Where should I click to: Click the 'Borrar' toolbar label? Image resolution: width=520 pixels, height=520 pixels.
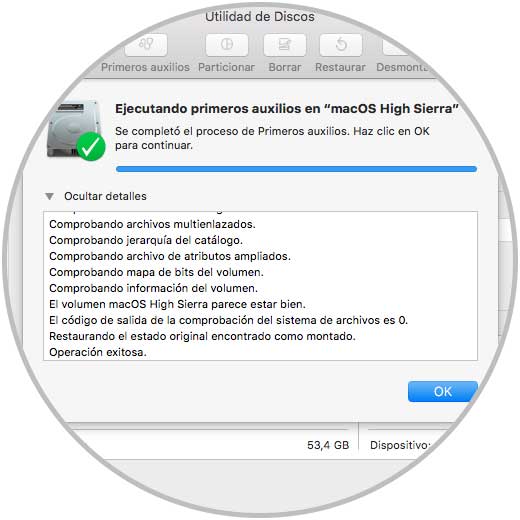[x=285, y=67]
